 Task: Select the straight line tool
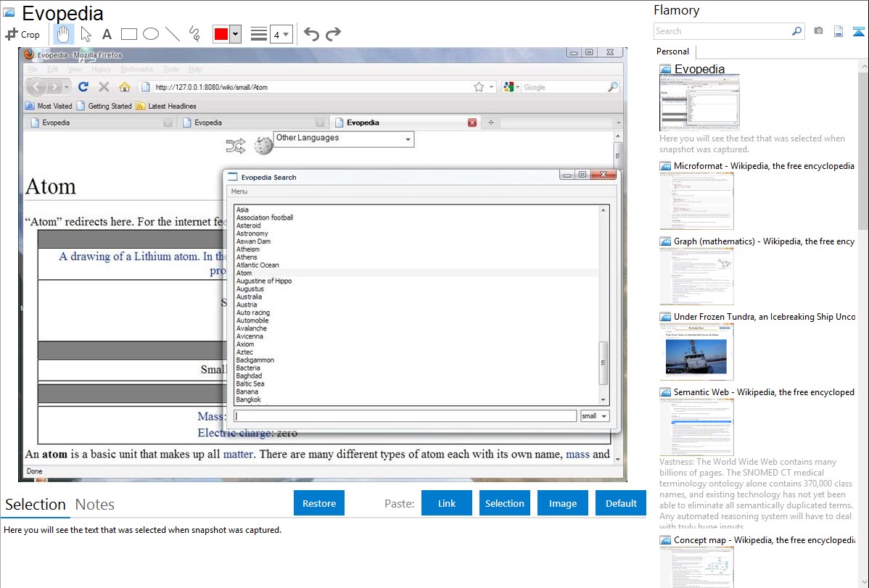[173, 34]
